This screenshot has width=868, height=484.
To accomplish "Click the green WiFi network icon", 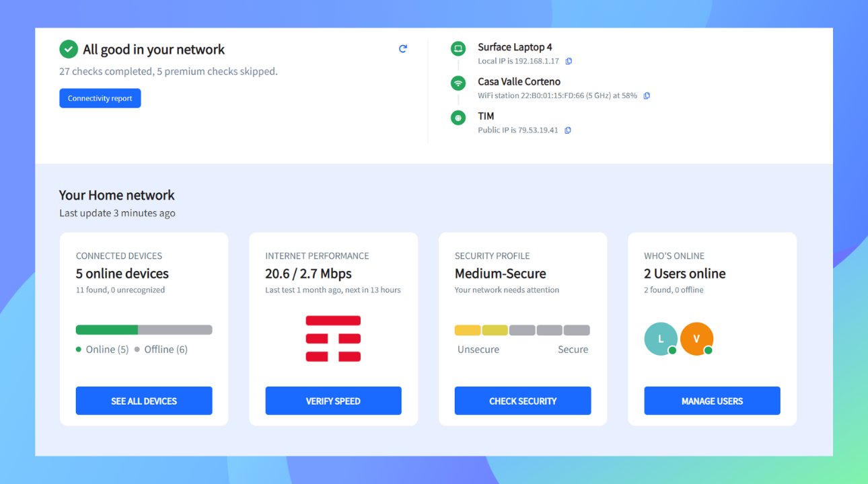I will (458, 83).
